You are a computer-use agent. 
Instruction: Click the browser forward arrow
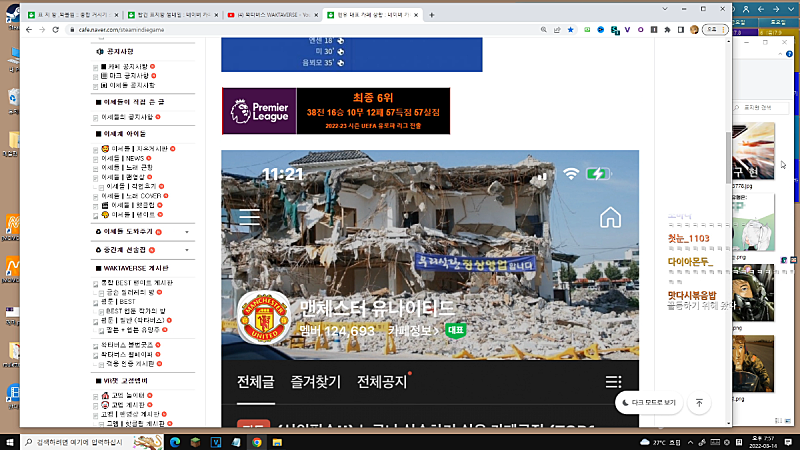coord(42,30)
